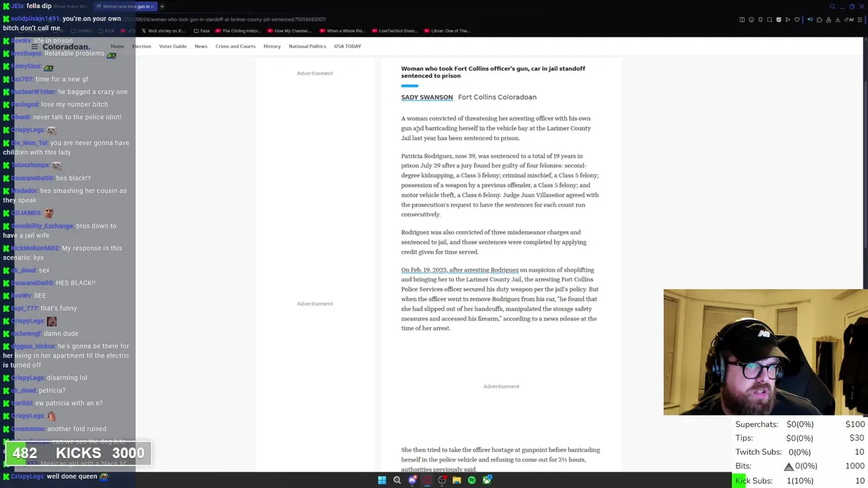Screen dimensions: 868x488
Task: Open the History nav item
Action: [272, 46]
